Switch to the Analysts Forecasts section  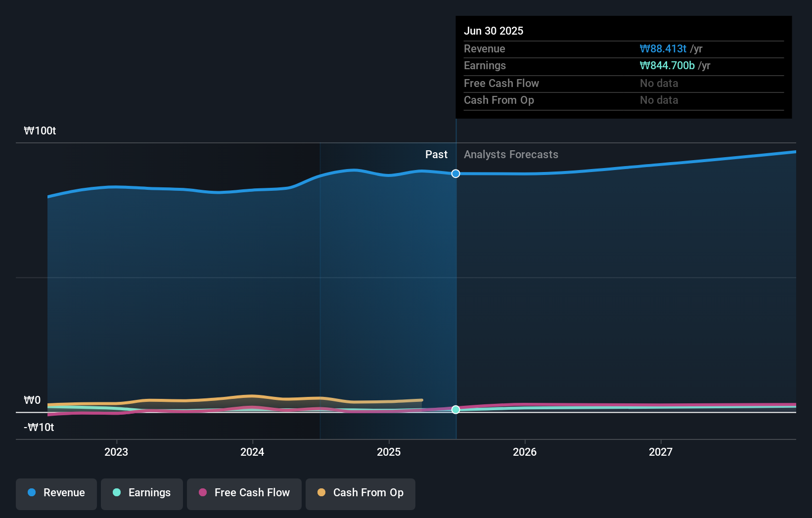511,154
